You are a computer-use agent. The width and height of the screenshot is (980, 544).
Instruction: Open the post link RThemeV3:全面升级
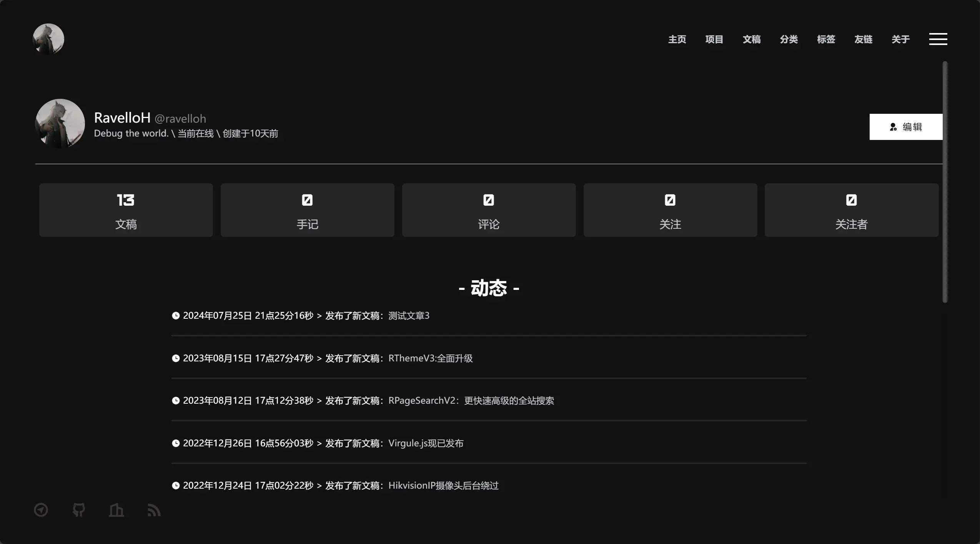click(430, 358)
